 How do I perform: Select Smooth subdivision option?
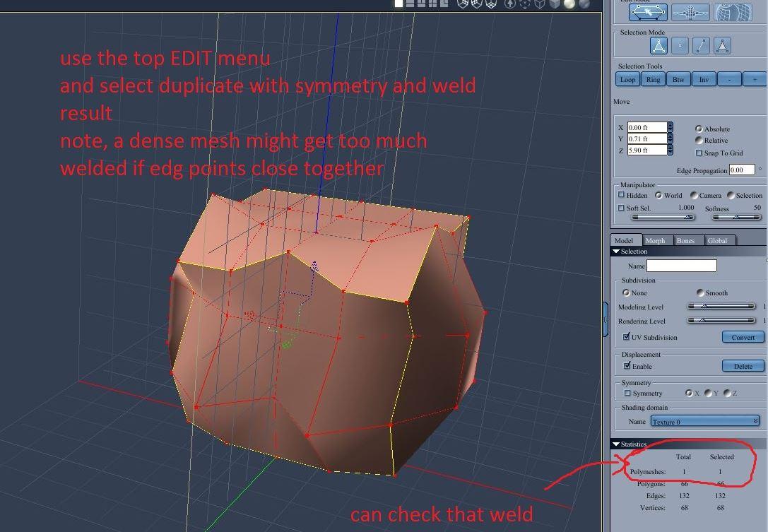click(700, 292)
